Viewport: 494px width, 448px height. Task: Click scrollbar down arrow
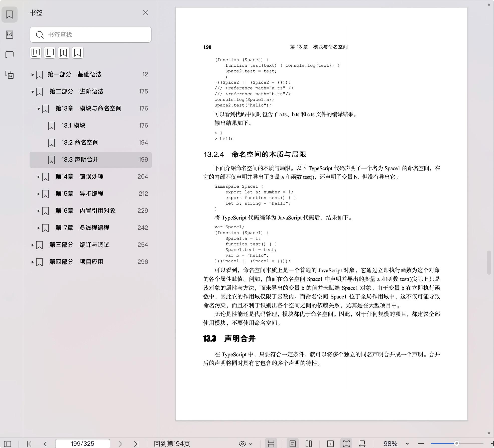tap(489, 433)
